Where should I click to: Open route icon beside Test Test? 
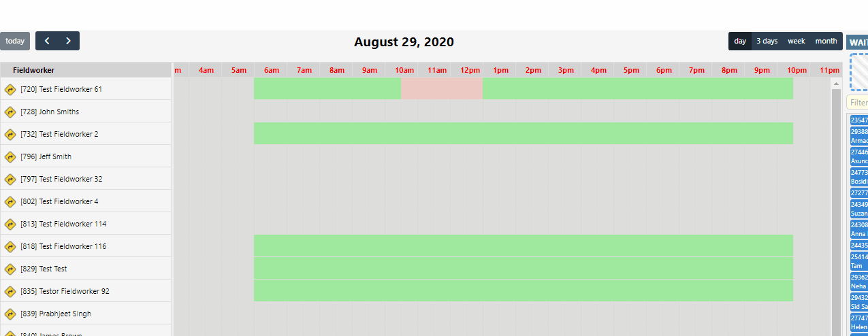click(10, 269)
